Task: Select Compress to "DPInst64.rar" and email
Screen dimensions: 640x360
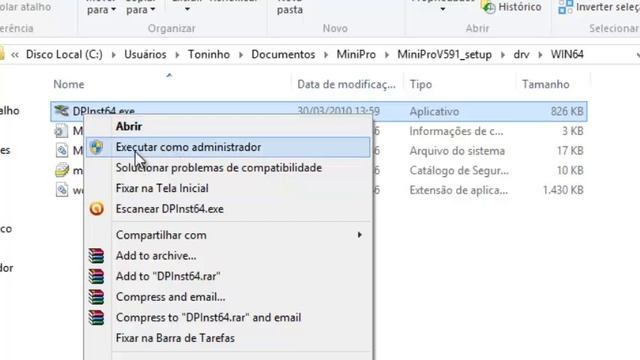Action: (228, 318)
